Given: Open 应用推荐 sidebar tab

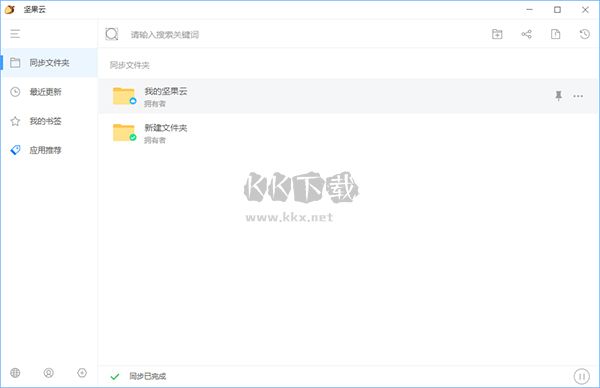Looking at the screenshot, I should tap(49, 150).
